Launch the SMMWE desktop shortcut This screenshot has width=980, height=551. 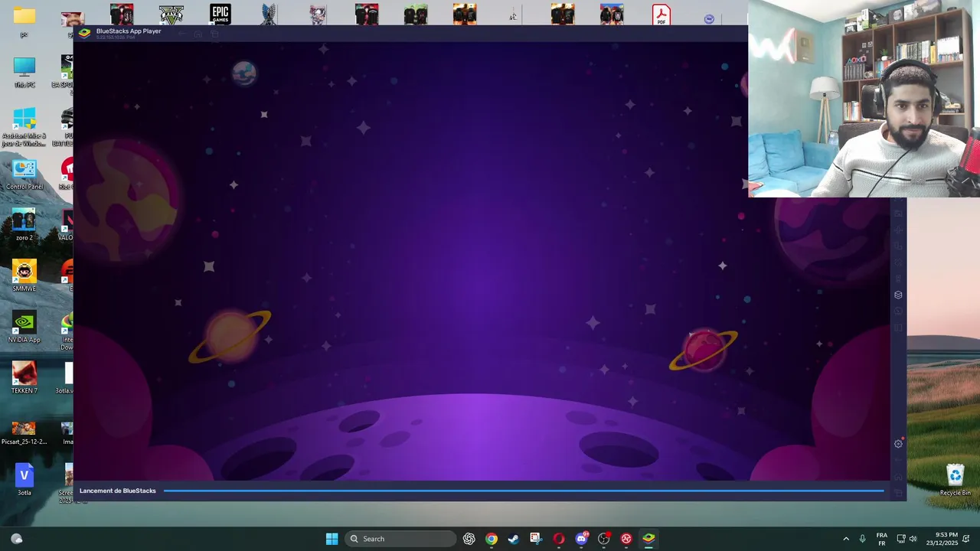(x=24, y=276)
